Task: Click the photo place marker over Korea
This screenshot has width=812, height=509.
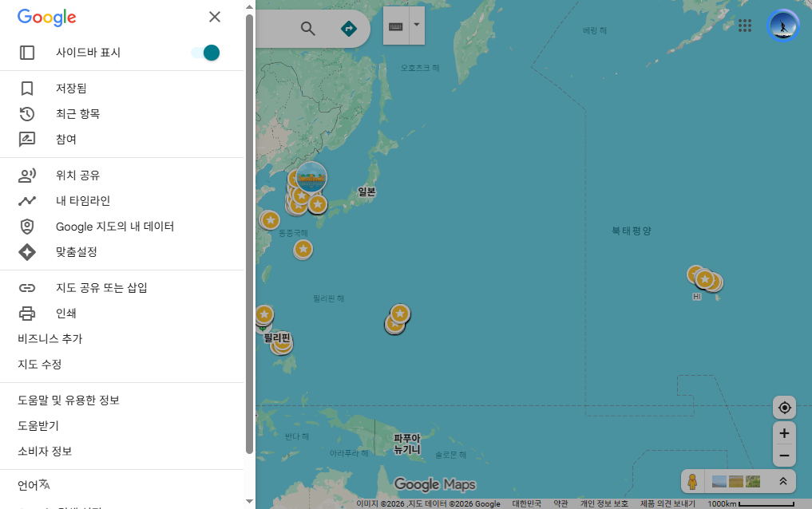Action: (311, 177)
